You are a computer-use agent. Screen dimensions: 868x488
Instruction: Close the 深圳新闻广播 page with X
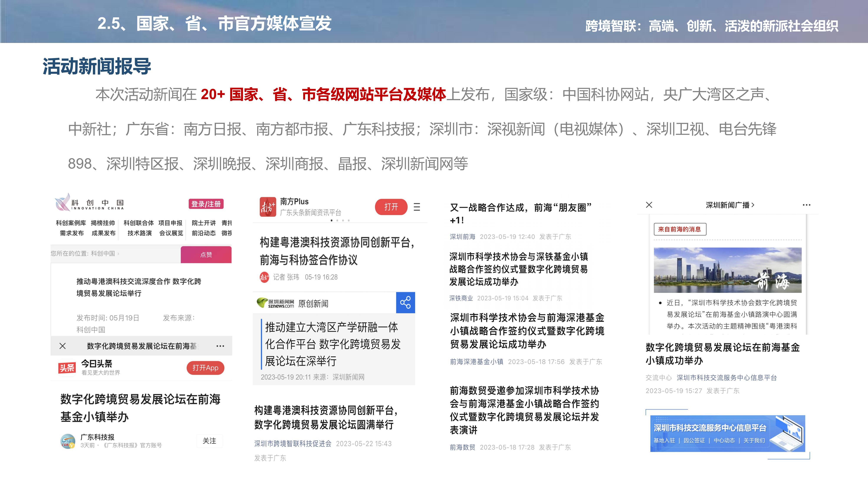649,205
